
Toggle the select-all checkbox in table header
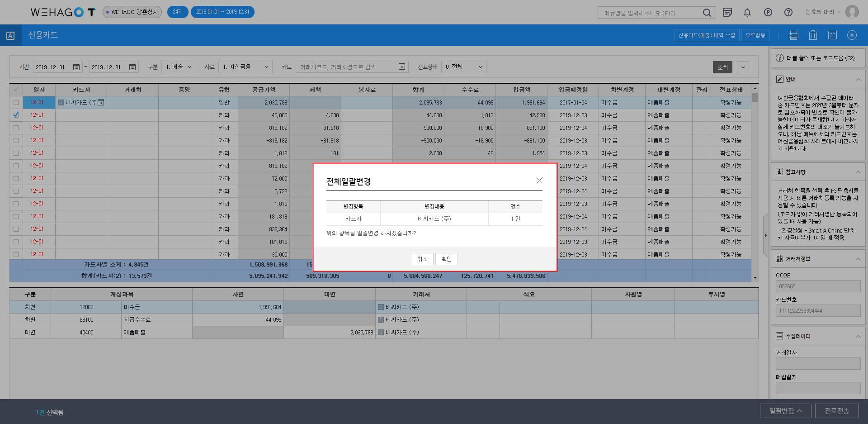[x=16, y=90]
